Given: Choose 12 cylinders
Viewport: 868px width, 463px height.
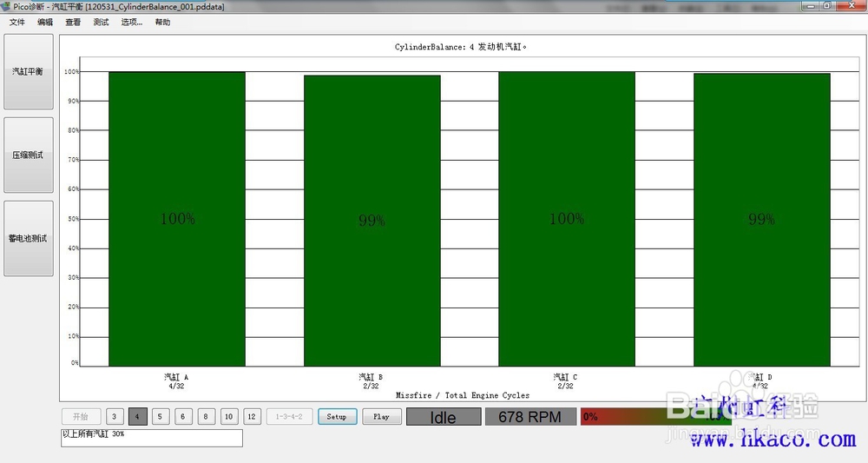Looking at the screenshot, I should (252, 416).
